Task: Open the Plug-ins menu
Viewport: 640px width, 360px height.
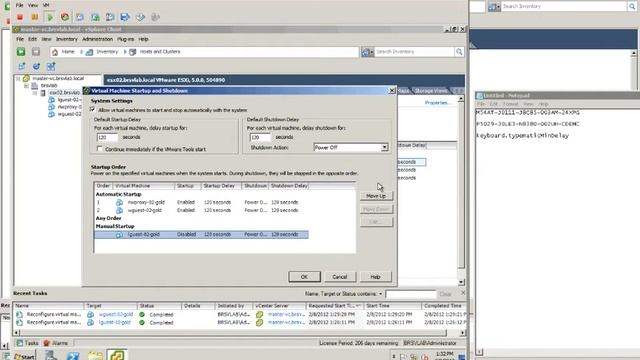Action: (126, 39)
